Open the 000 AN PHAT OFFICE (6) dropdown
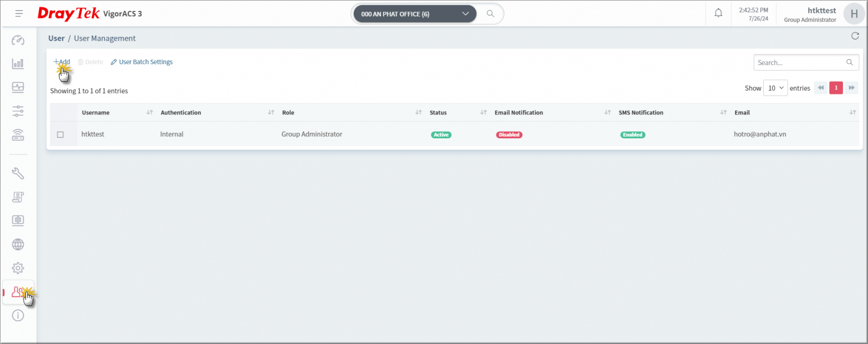The width and height of the screenshot is (868, 344). [x=414, y=14]
